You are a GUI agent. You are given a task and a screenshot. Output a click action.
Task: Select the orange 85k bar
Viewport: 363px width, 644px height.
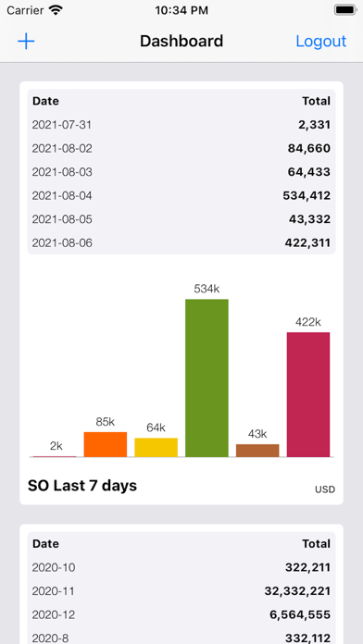coord(106,444)
